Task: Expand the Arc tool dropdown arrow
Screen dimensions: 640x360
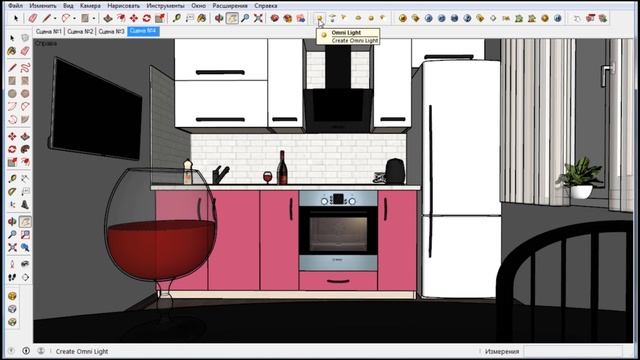Action: pyautogui.click(x=74, y=18)
